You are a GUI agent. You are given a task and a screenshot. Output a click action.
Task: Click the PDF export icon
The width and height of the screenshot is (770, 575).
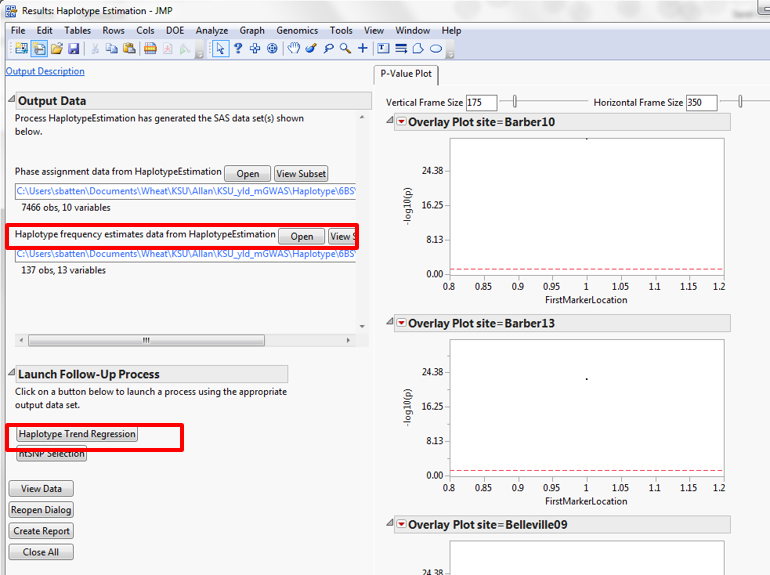(168, 48)
